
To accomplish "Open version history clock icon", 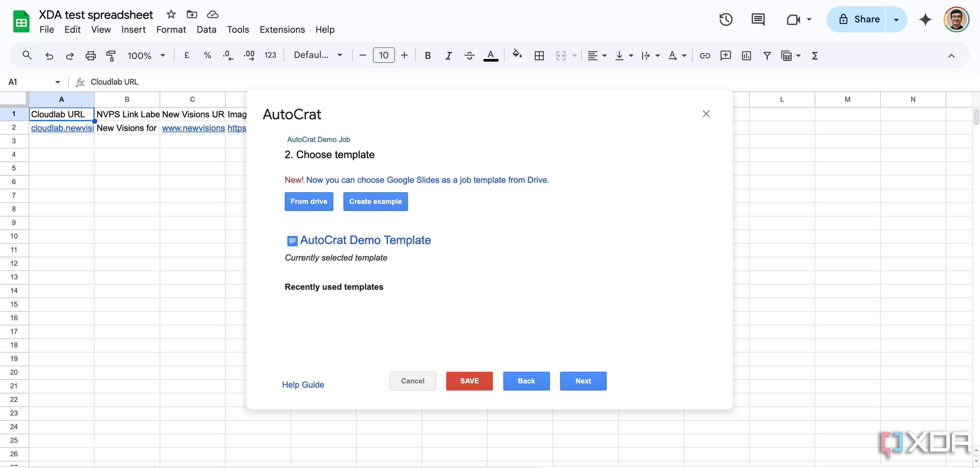I will tap(726, 19).
